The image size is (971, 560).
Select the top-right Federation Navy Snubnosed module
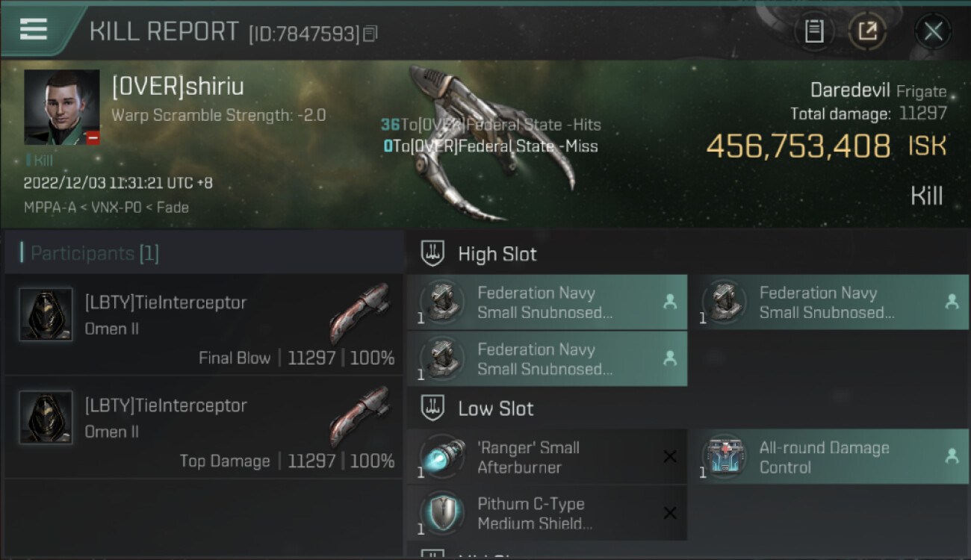click(829, 302)
